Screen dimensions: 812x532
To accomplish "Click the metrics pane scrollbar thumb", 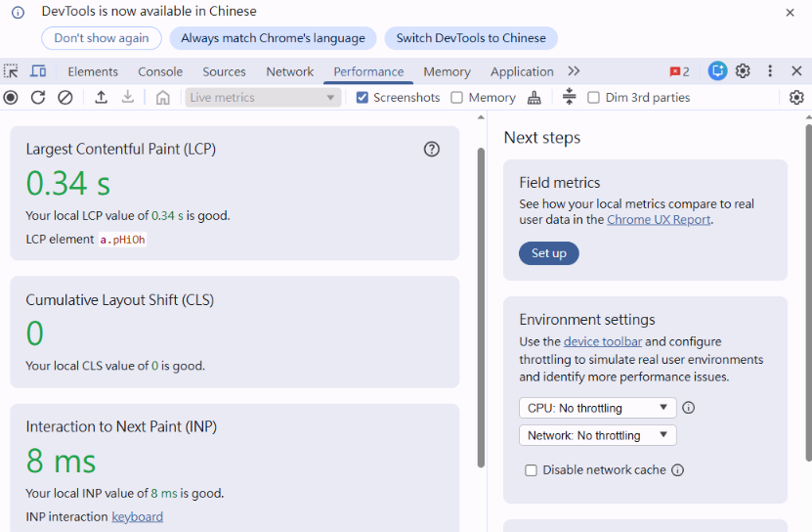I will pos(481,308).
